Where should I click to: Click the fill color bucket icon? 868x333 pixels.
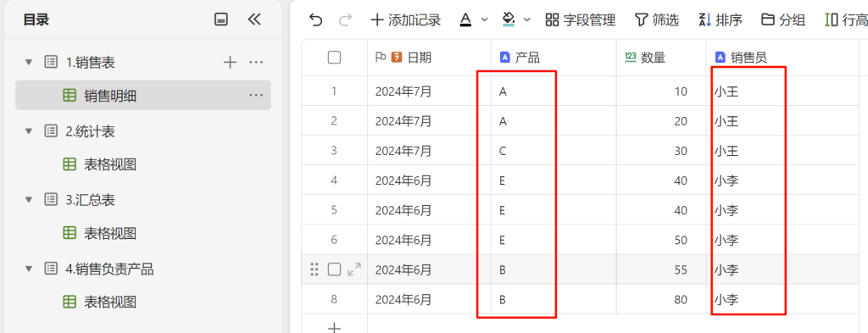tap(509, 20)
